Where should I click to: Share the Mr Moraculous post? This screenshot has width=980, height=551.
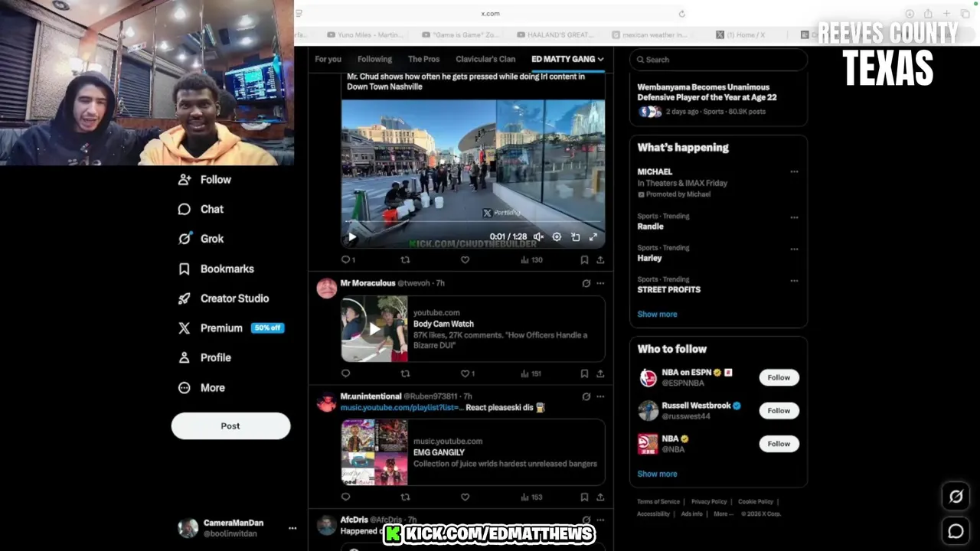[x=600, y=373]
